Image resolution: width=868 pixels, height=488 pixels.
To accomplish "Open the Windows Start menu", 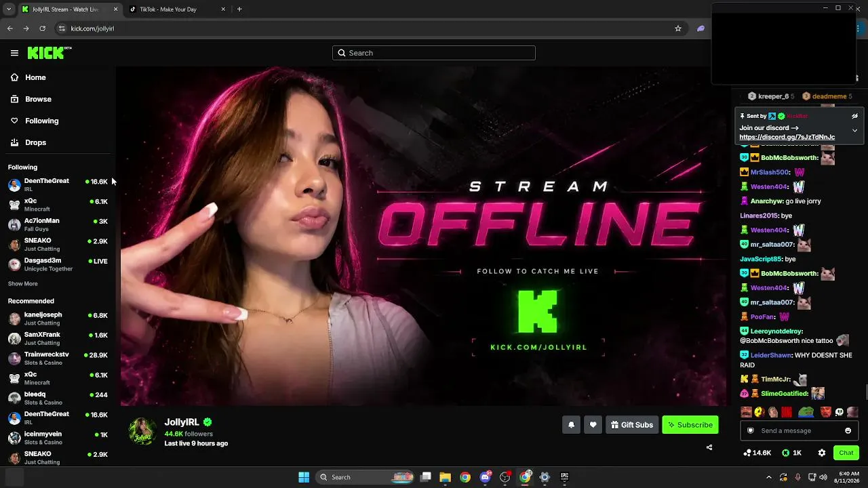I will tap(304, 477).
